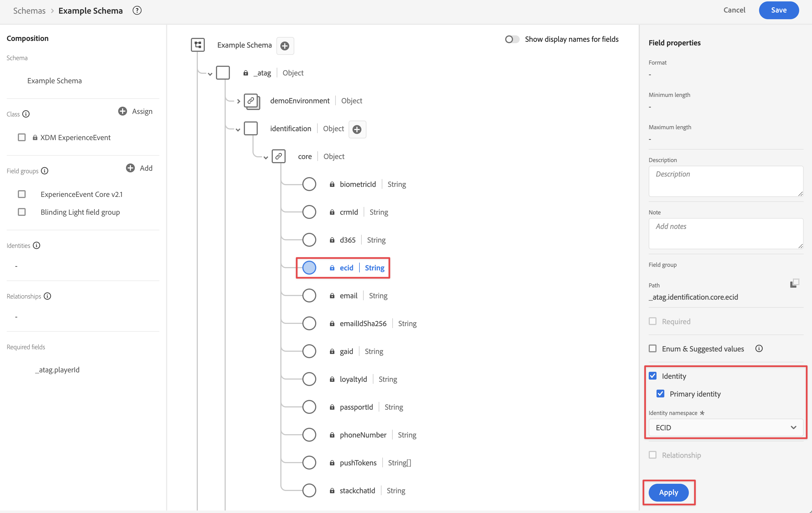
Task: Uncheck the Primary identity checkbox
Action: click(x=660, y=394)
